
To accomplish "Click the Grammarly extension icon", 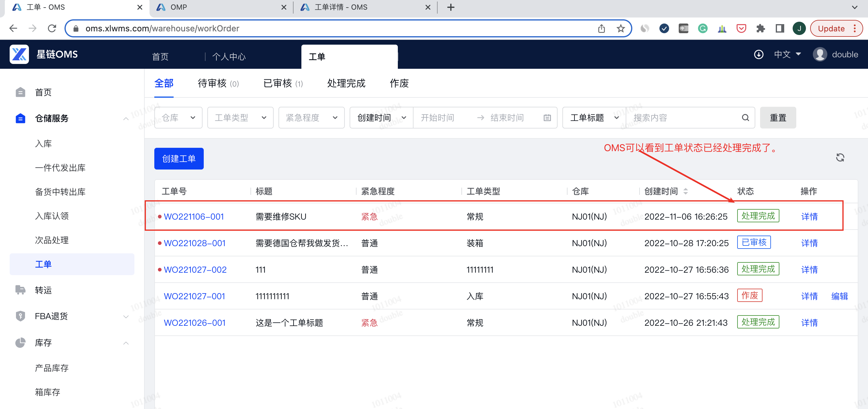I will click(703, 28).
